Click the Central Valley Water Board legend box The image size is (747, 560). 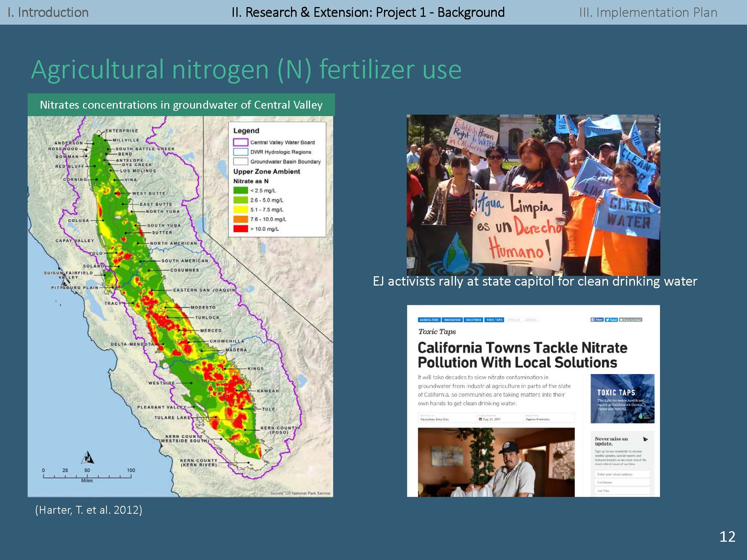coord(241,142)
